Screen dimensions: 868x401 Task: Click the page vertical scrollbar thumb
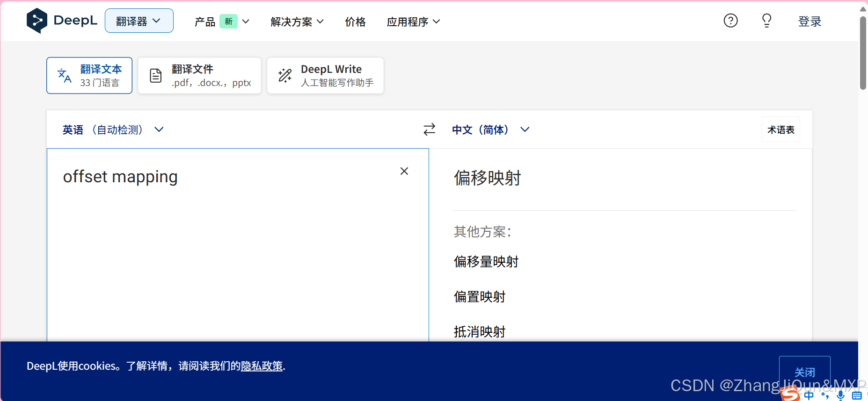point(863,53)
